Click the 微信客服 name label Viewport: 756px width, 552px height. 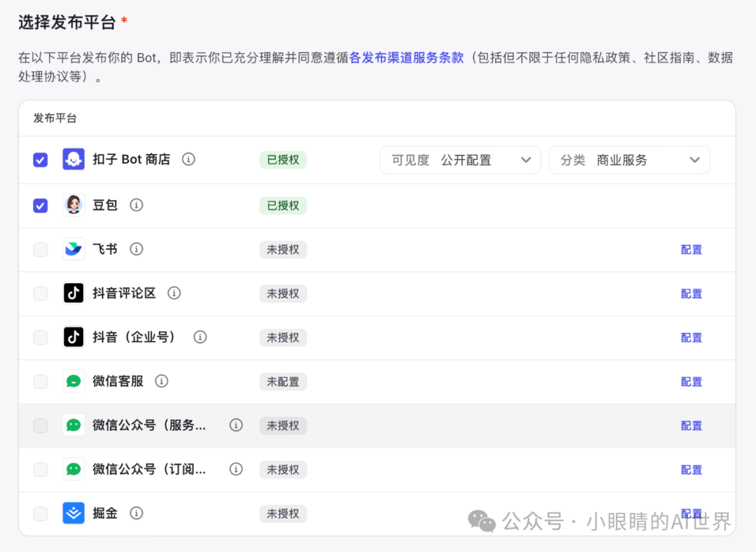(118, 381)
